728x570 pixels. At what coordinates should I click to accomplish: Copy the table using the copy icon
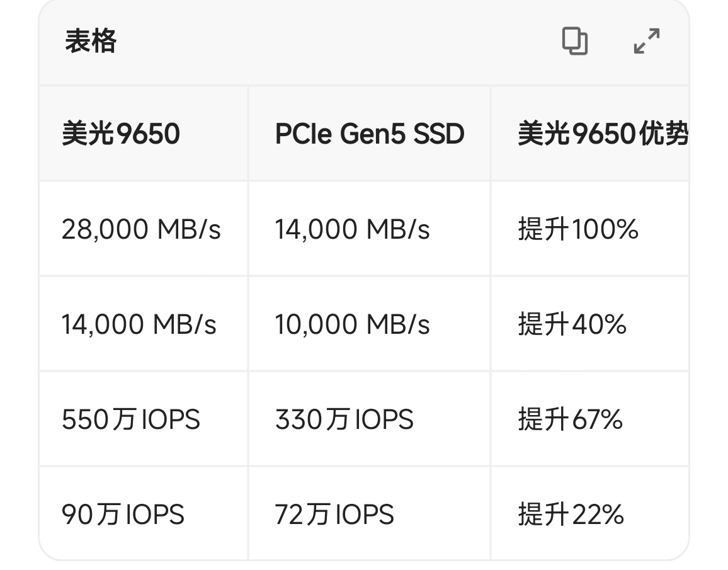pos(574,42)
